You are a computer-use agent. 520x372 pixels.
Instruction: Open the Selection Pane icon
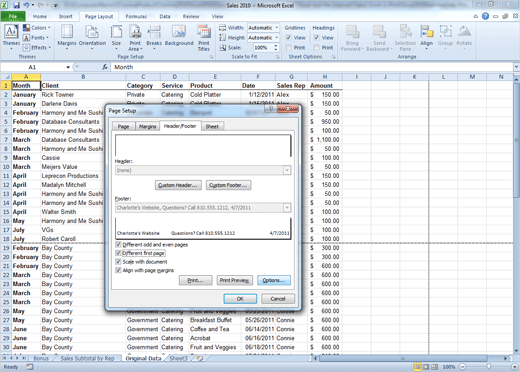pos(405,37)
